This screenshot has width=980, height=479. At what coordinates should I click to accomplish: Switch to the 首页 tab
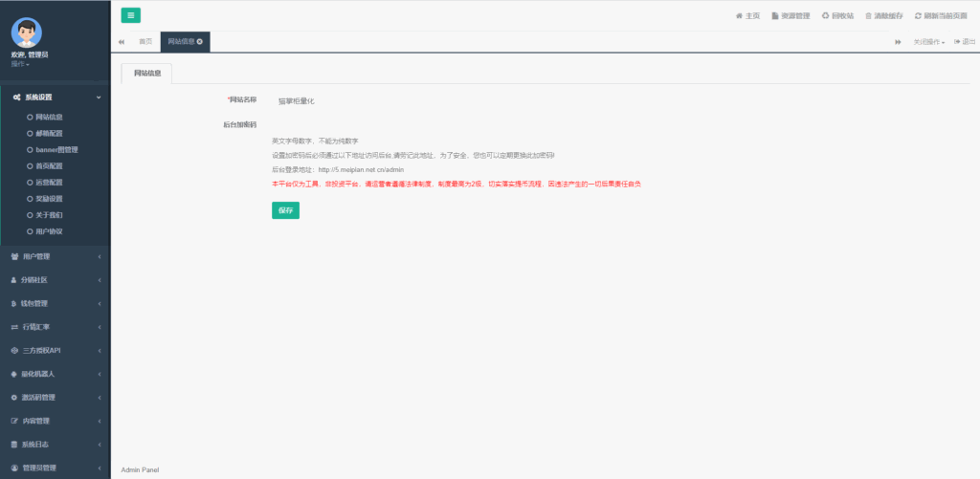[x=145, y=42]
